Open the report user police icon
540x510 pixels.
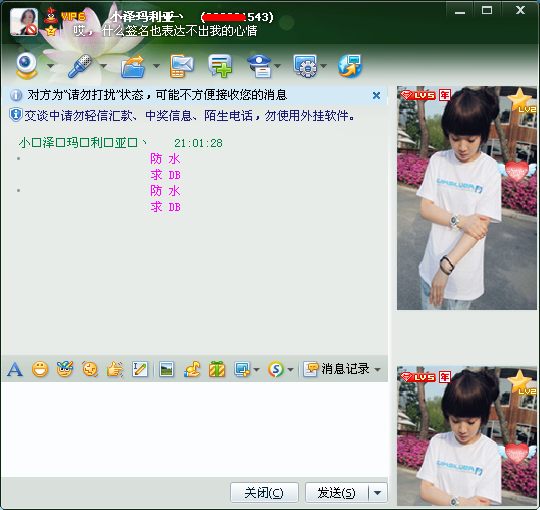pos(259,66)
